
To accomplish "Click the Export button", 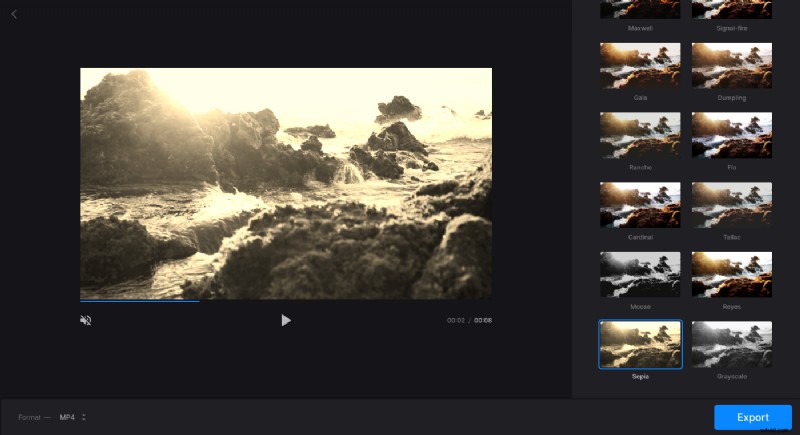I will pyautogui.click(x=753, y=417).
